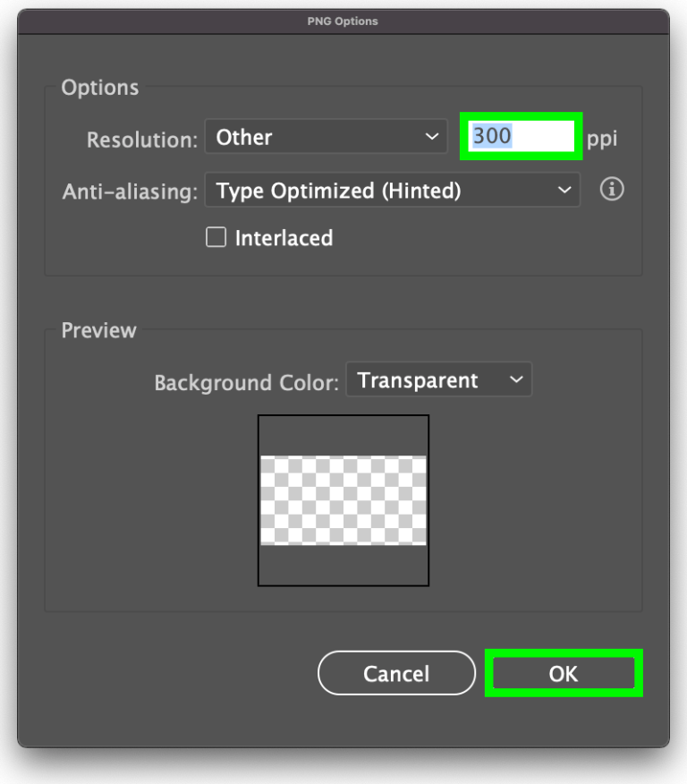Confirm PNG export with OK
687x784 pixels.
pyautogui.click(x=563, y=673)
